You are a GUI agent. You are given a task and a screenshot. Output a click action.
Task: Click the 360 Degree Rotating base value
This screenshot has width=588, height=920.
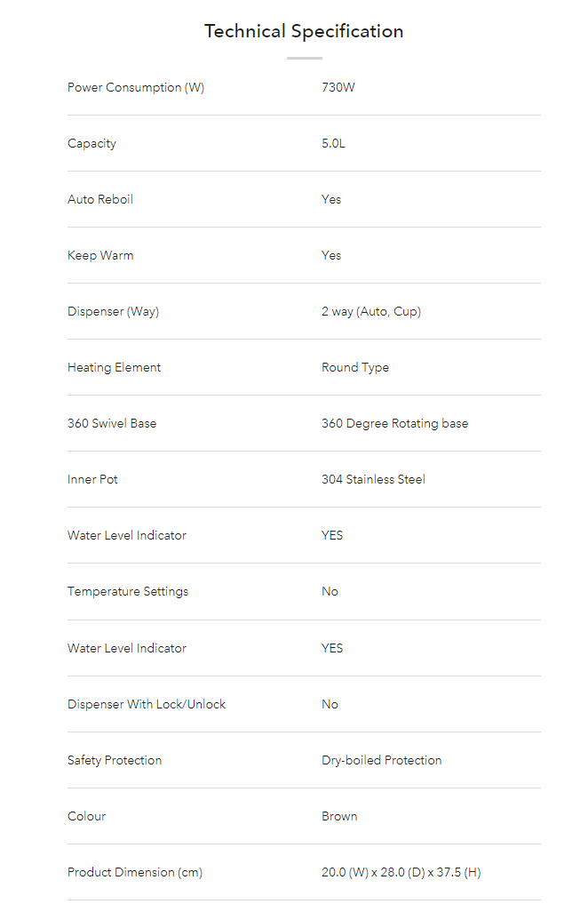click(x=394, y=424)
